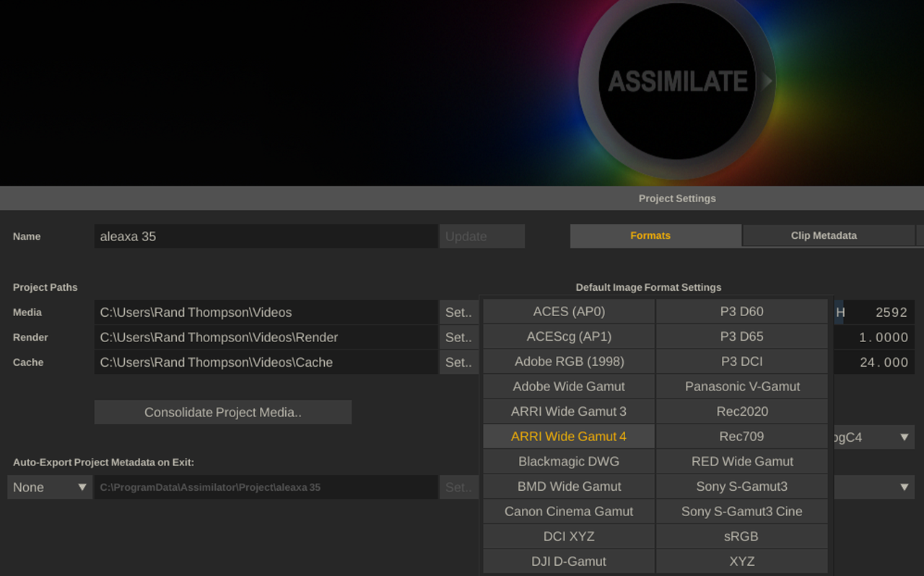
Task: Select Adobe RGB (1998) option
Action: point(569,362)
